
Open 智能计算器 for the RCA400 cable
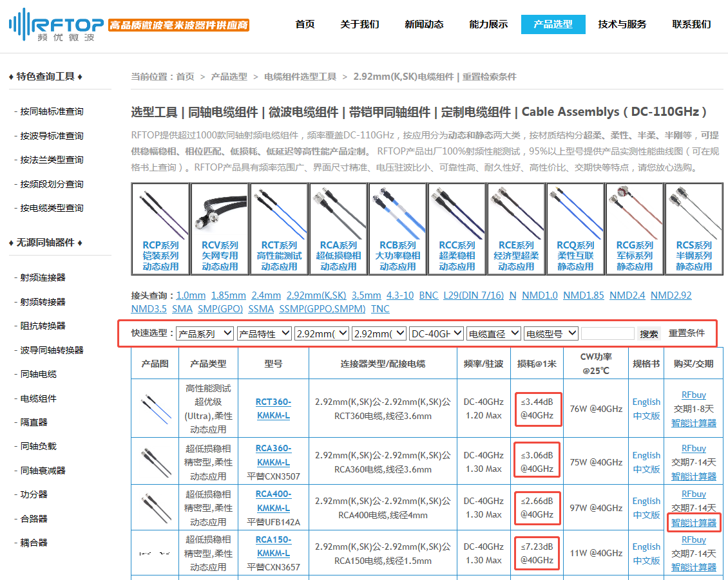694,522
